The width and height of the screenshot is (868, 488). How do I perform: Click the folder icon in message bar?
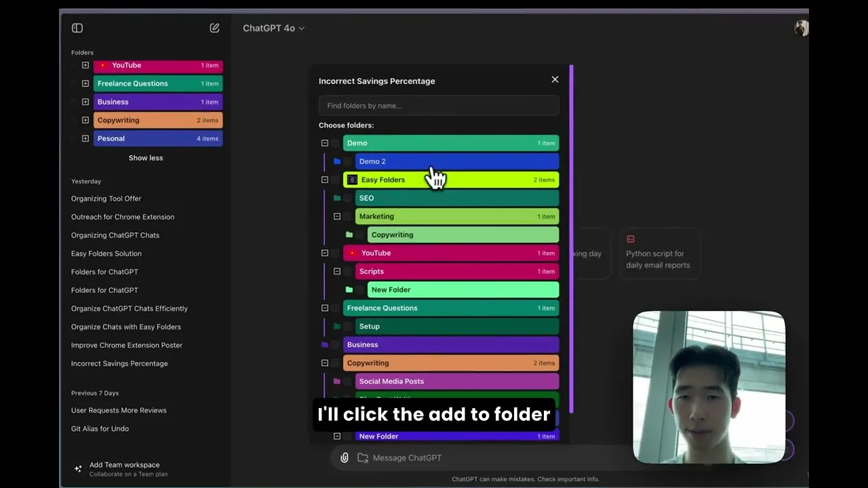pyautogui.click(x=363, y=457)
